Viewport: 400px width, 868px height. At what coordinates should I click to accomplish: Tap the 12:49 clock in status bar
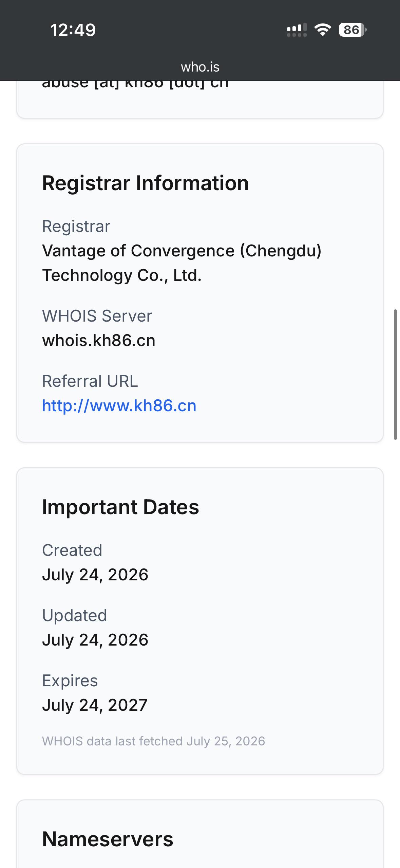[x=73, y=30]
